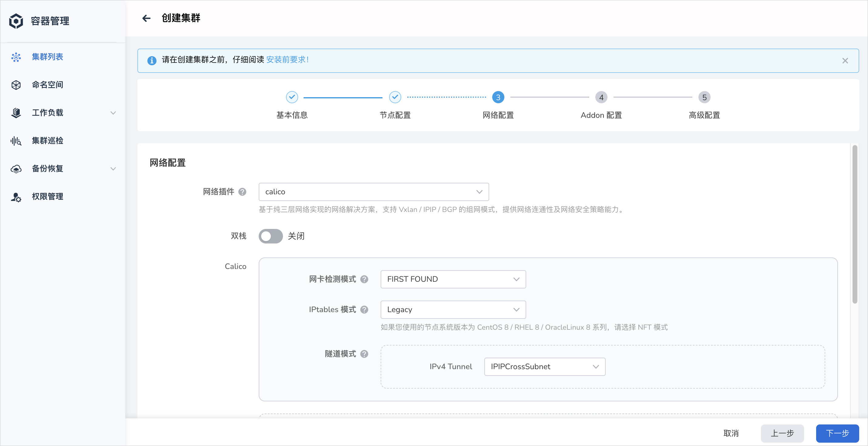This screenshot has width=868, height=446.
Task: Click step 5 高级配置 circle
Action: [704, 97]
